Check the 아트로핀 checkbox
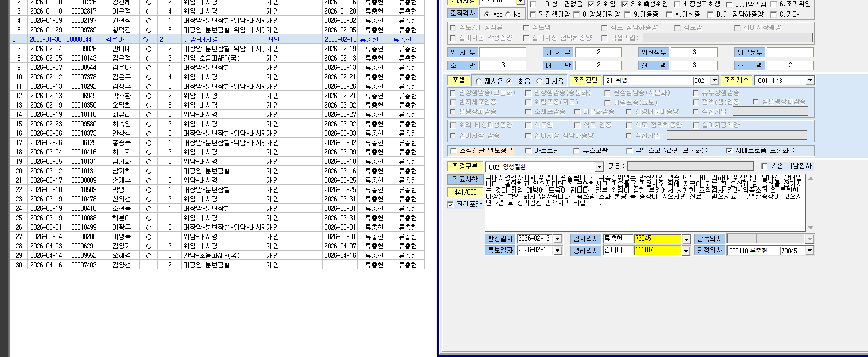Screen dimensions: 868x357 [528, 151]
